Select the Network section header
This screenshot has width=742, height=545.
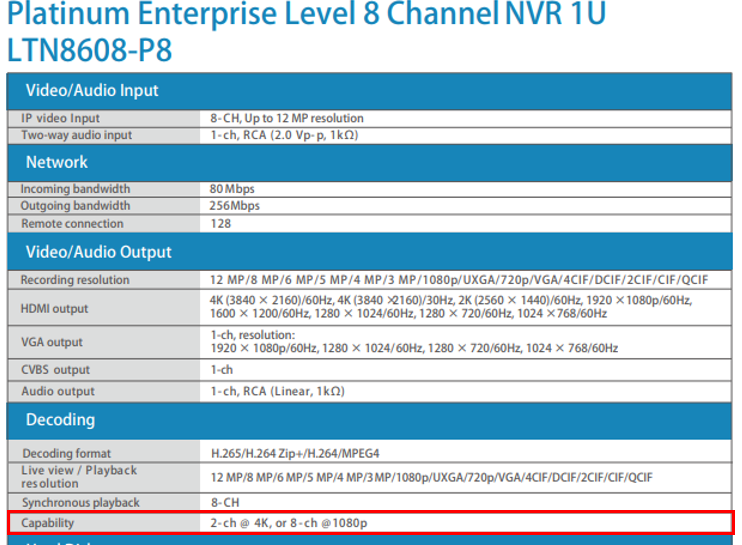pyautogui.click(x=57, y=162)
